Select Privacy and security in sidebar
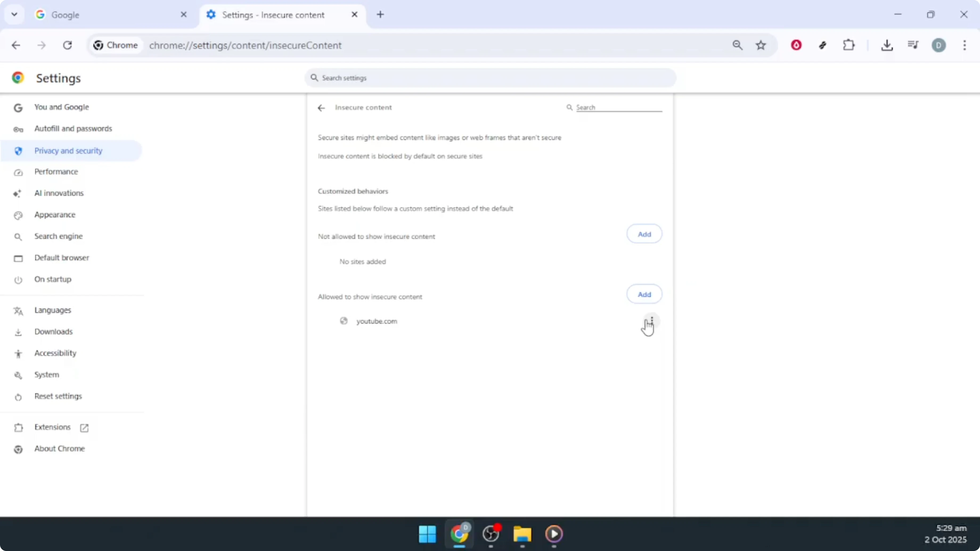The height and width of the screenshot is (551, 980). pos(68,151)
